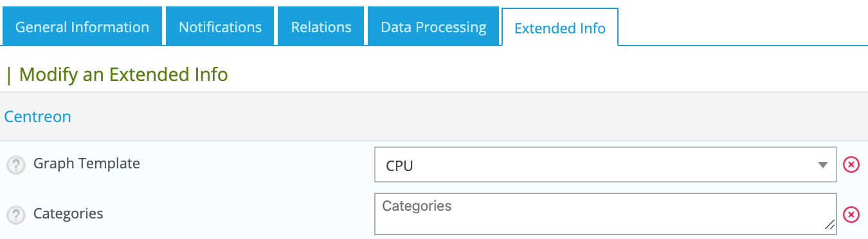Click the Graph Template label

(x=87, y=163)
